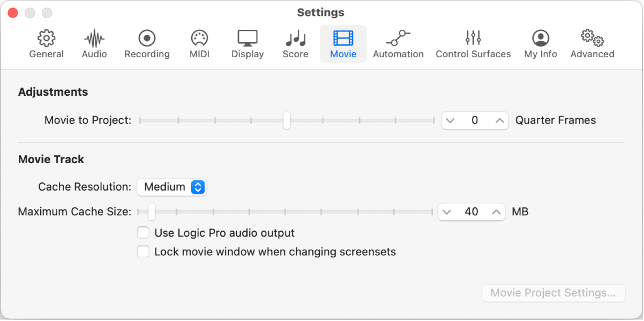The height and width of the screenshot is (321, 644).
Task: Select the Movie filmstrip pane
Action: 343,44
